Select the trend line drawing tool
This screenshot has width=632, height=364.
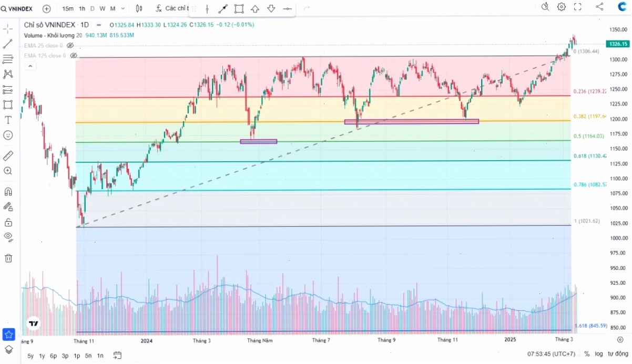click(x=8, y=44)
